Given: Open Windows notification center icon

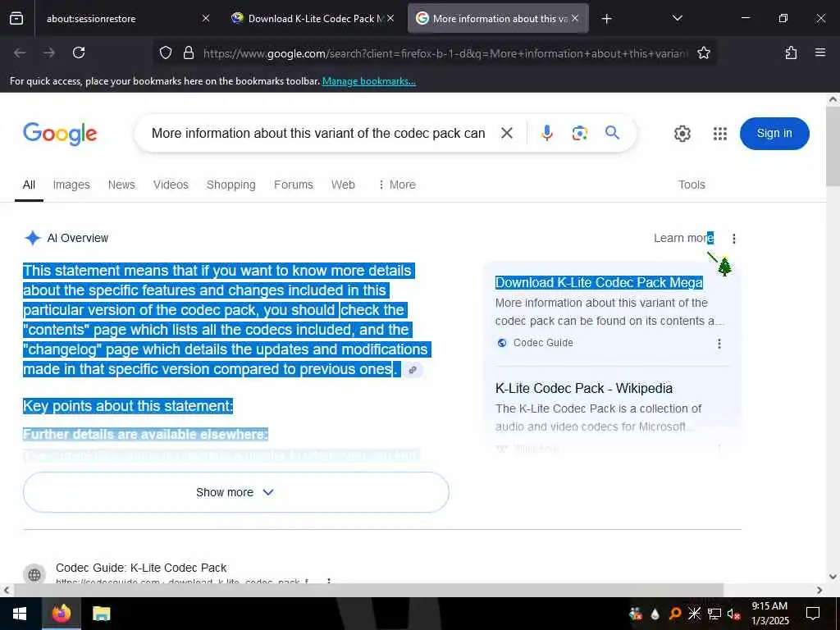Looking at the screenshot, I should pyautogui.click(x=813, y=614).
